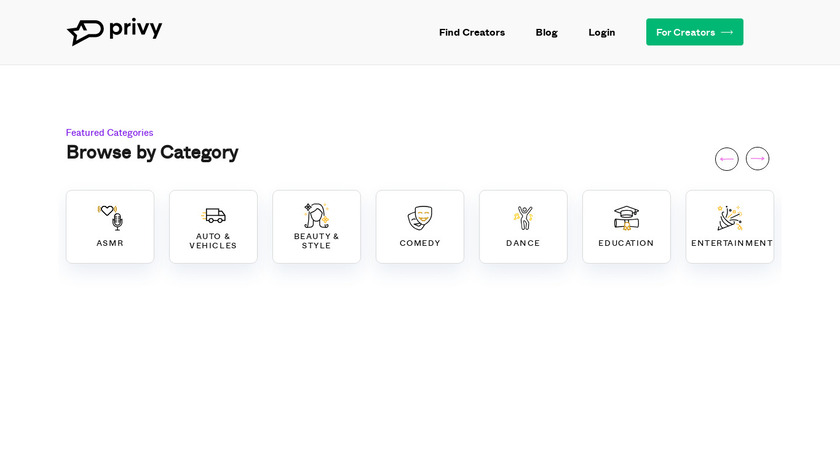Select the Education category label
Image resolution: width=840 pixels, height=472 pixels.
click(x=626, y=243)
